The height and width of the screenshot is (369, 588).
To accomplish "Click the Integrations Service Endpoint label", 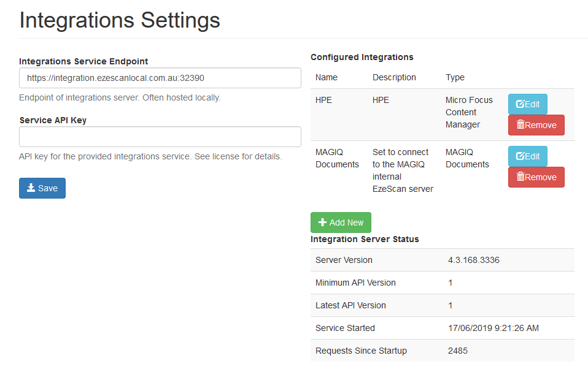I will click(83, 61).
